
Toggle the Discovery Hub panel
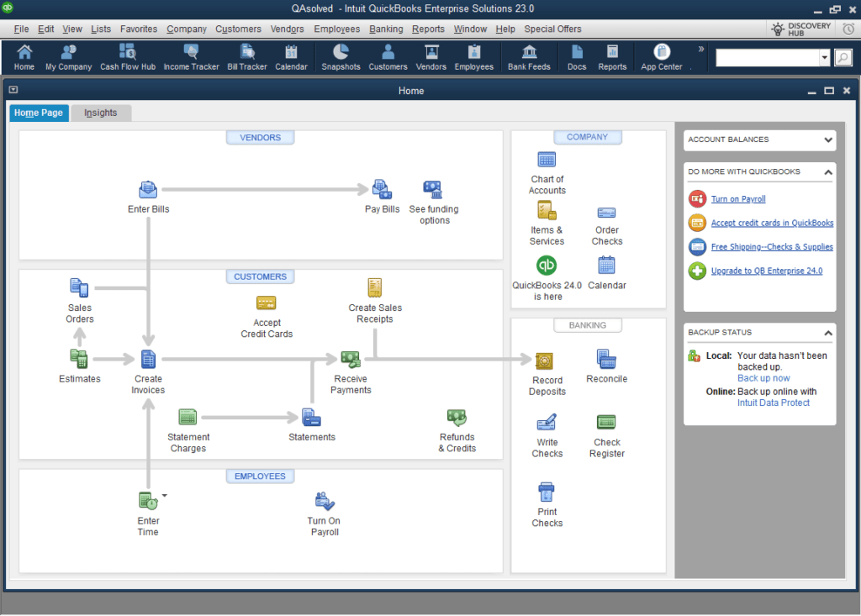pyautogui.click(x=799, y=28)
